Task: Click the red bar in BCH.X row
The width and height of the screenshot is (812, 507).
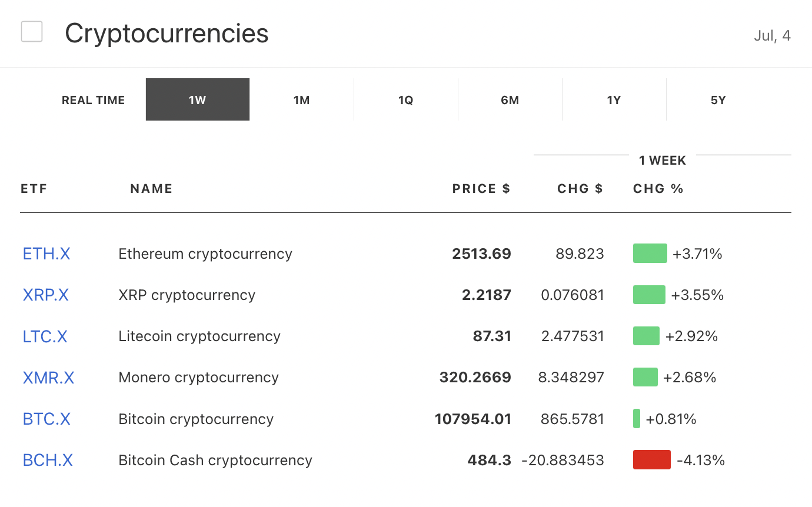Action: point(652,460)
